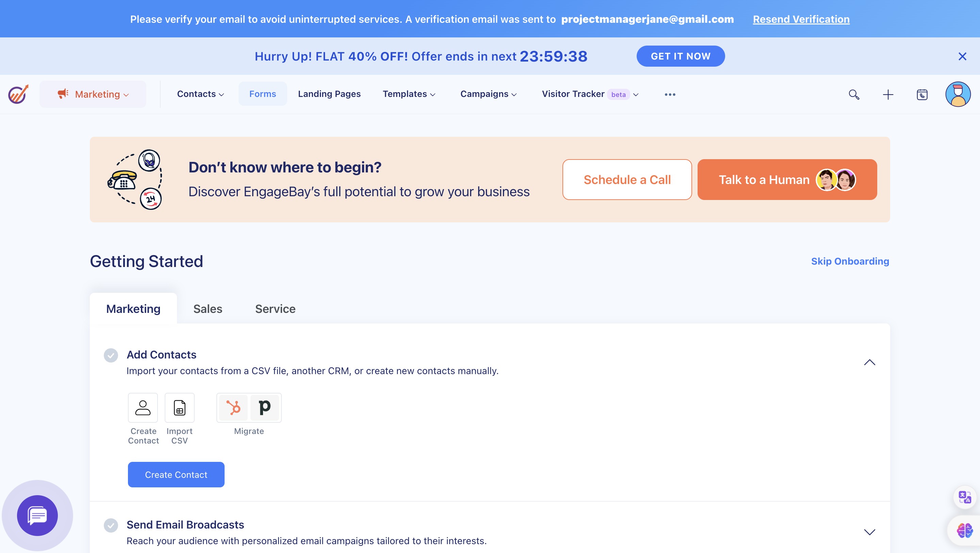Toggle the Add Contacts completion checkmark

point(111,355)
